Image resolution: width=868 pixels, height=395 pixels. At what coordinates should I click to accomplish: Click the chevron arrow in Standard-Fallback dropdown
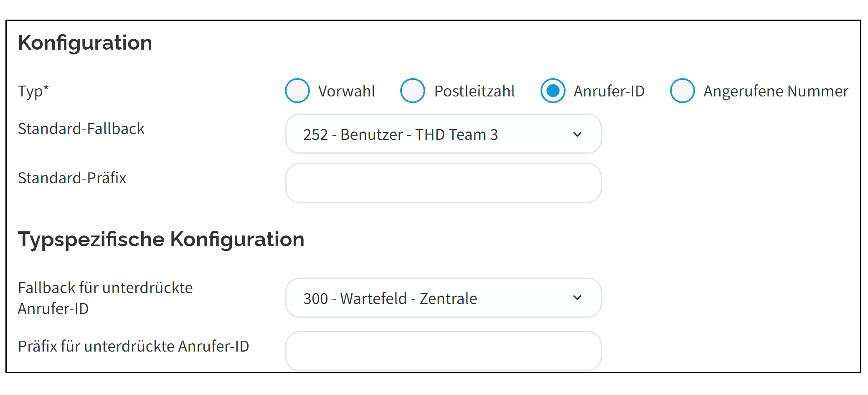(577, 134)
